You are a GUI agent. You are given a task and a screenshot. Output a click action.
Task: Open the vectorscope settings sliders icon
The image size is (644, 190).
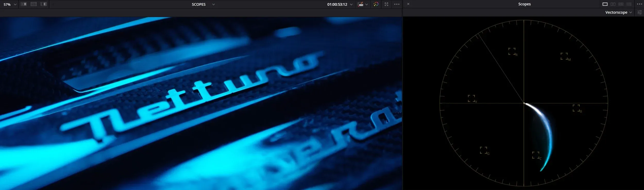640,12
